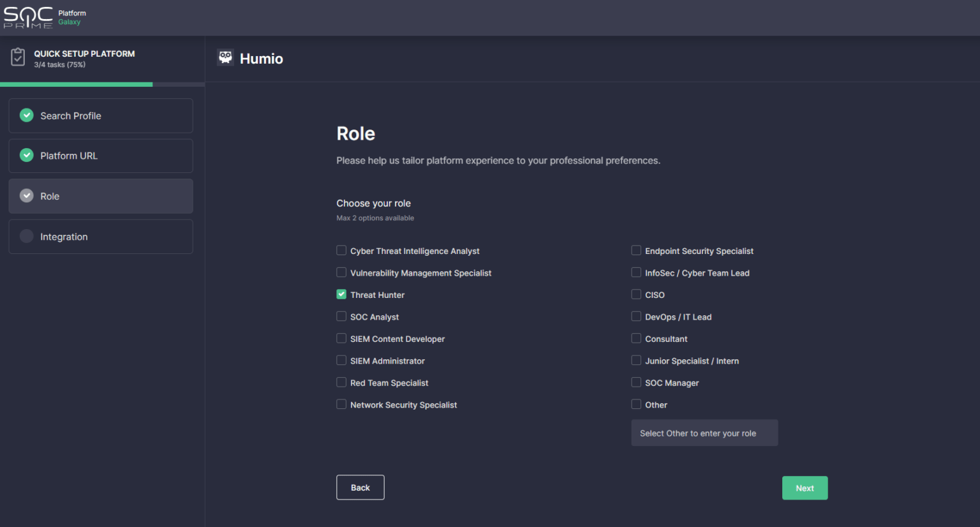The width and height of the screenshot is (980, 527).
Task: Click the green checkmark beside Search Profile
Action: (26, 115)
